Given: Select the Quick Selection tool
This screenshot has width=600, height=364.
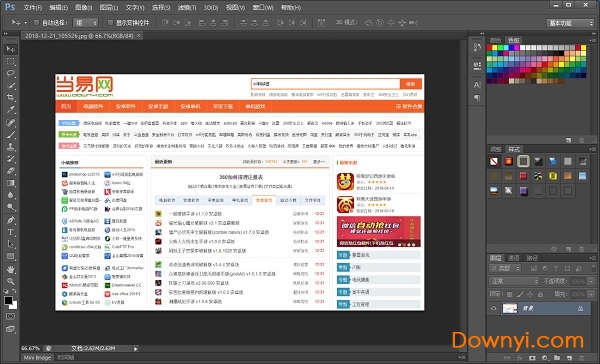Looking at the screenshot, I should click(x=10, y=85).
